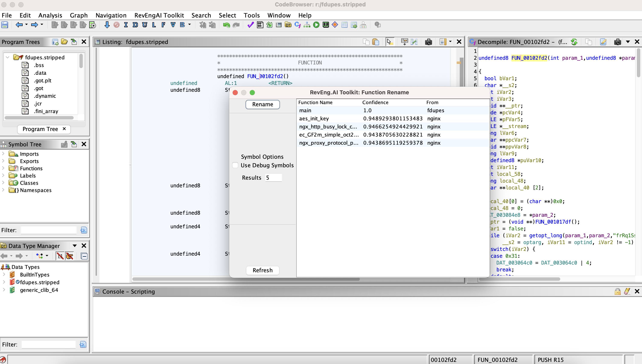The width and height of the screenshot is (642, 364).
Task: Click the Refresh button in dialog
Action: click(x=262, y=270)
